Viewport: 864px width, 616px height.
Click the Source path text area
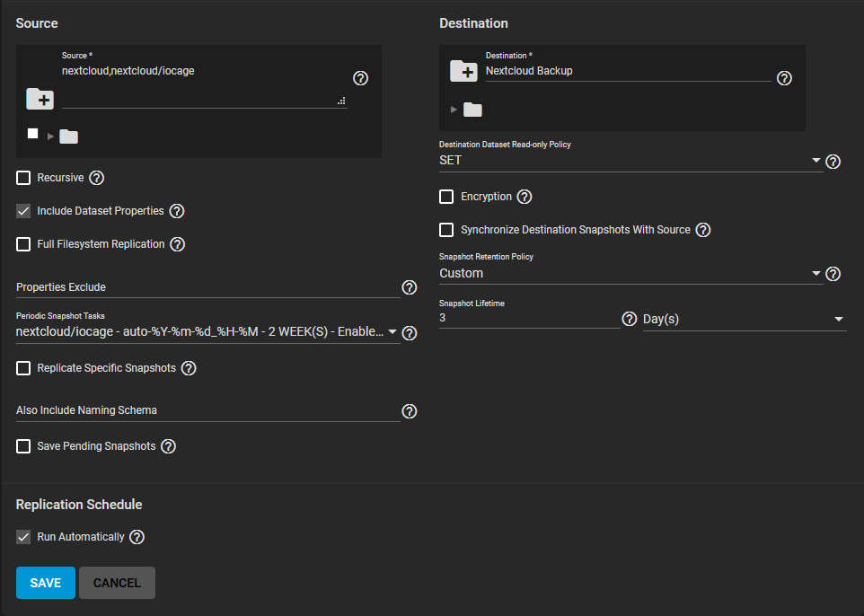(205, 85)
